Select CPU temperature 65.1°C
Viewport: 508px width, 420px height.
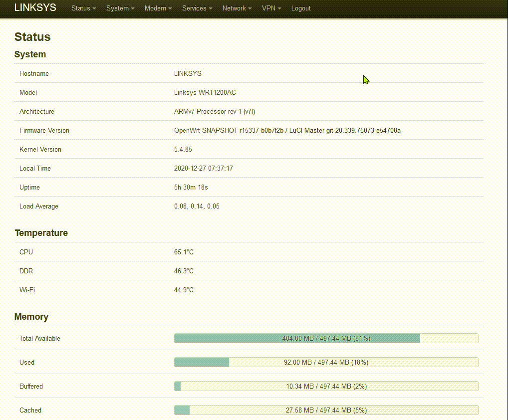coord(184,252)
